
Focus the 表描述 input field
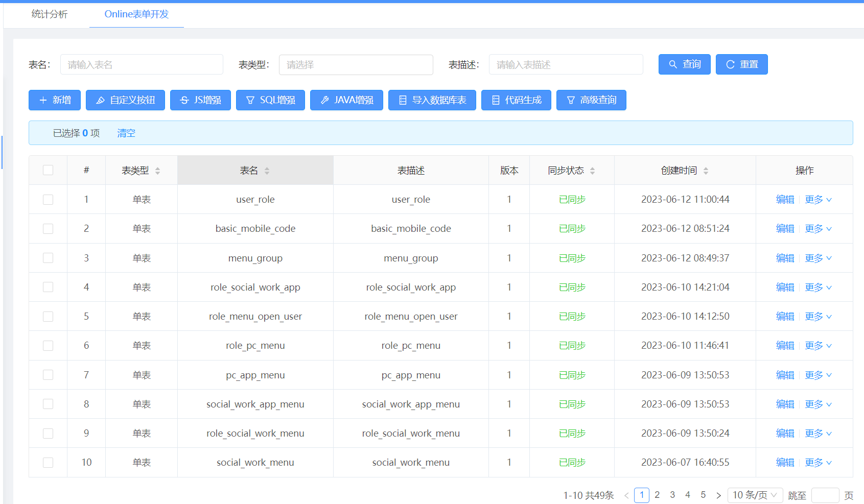tap(566, 65)
